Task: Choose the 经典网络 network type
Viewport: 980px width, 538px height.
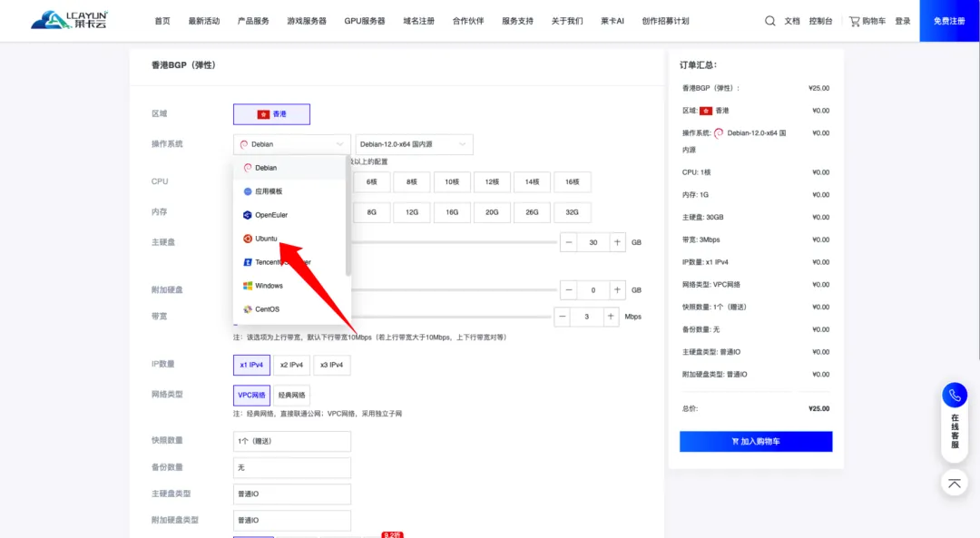Action: tap(291, 396)
